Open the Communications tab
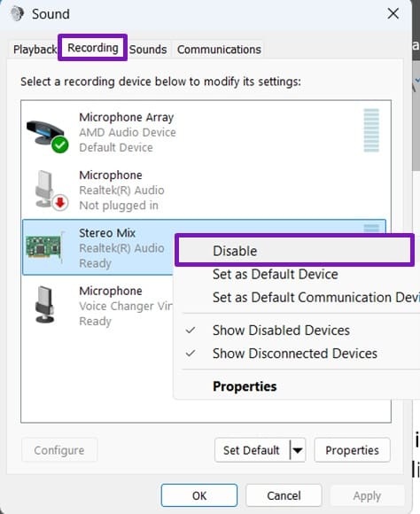This screenshot has width=420, height=514. (219, 50)
